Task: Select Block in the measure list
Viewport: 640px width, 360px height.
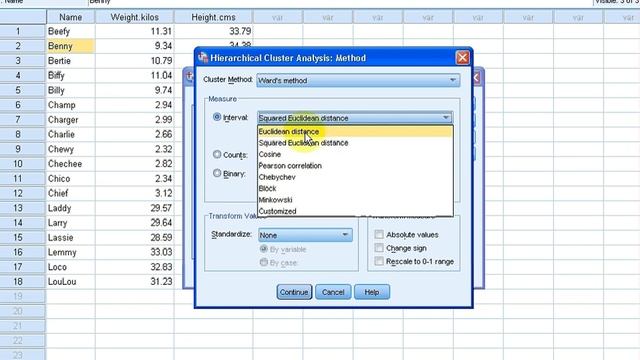Action: pyautogui.click(x=355, y=188)
